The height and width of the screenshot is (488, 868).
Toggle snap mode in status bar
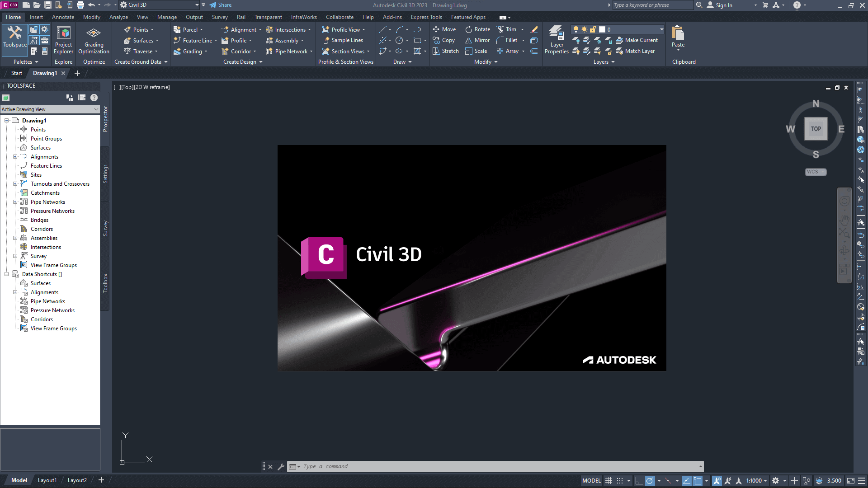(x=620, y=481)
